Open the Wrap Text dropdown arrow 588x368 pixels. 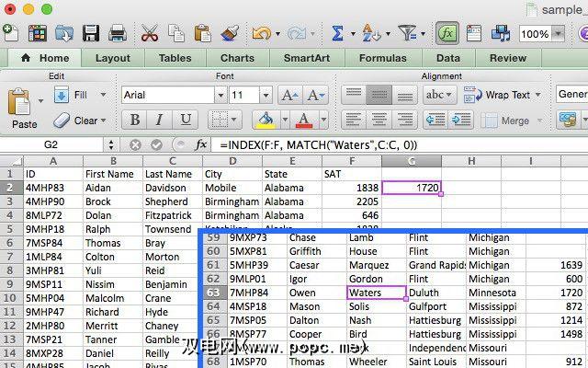click(538, 95)
